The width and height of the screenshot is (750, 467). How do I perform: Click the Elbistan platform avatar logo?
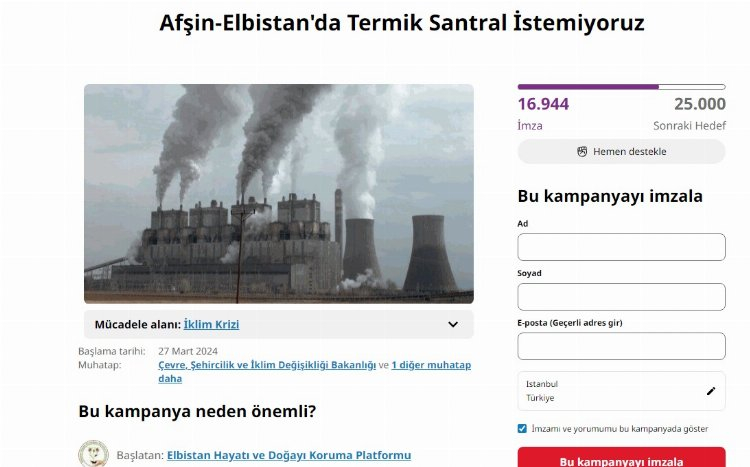93,454
